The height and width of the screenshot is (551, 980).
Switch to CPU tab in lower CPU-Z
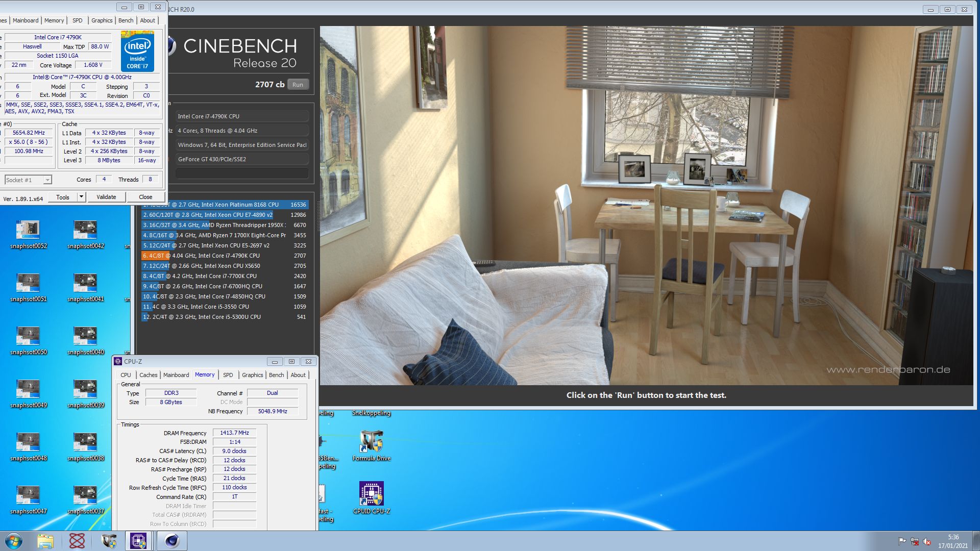[126, 375]
